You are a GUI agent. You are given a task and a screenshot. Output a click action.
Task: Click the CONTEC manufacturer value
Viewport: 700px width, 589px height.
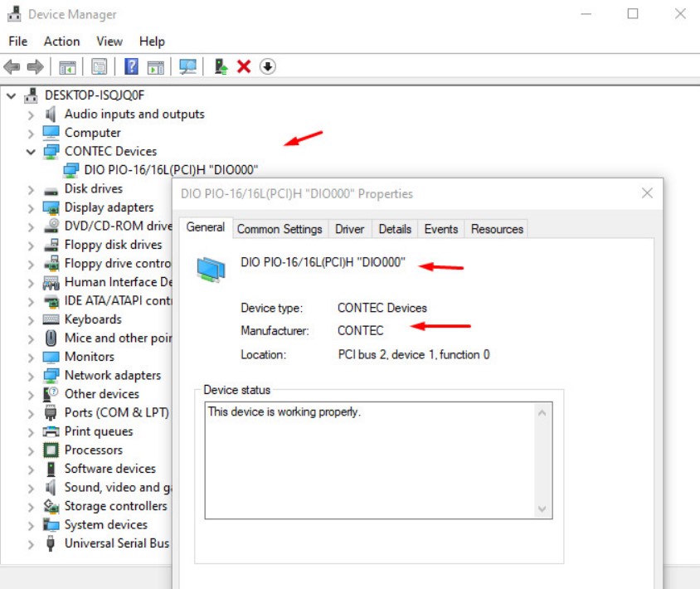360,330
